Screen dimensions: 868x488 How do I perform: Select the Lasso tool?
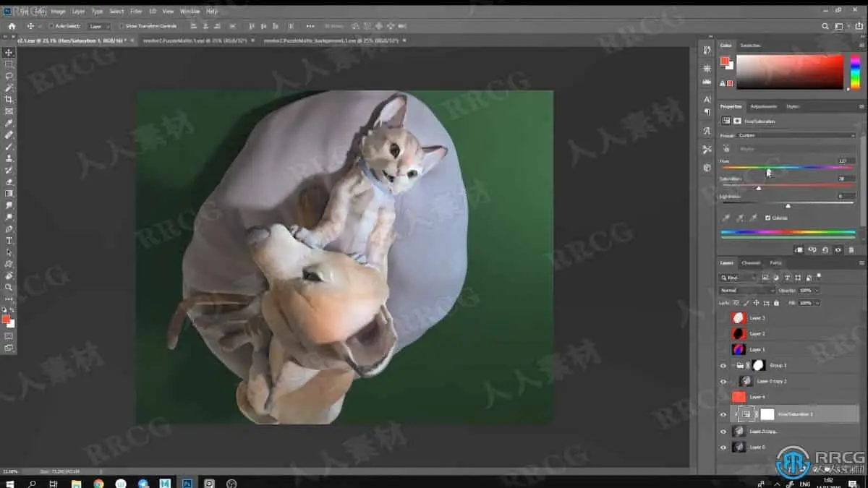tap(9, 76)
